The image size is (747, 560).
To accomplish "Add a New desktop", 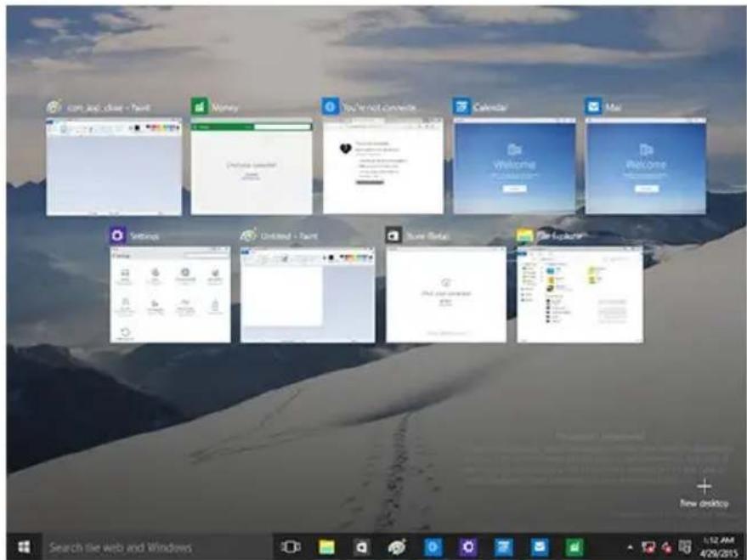I will pyautogui.click(x=704, y=494).
